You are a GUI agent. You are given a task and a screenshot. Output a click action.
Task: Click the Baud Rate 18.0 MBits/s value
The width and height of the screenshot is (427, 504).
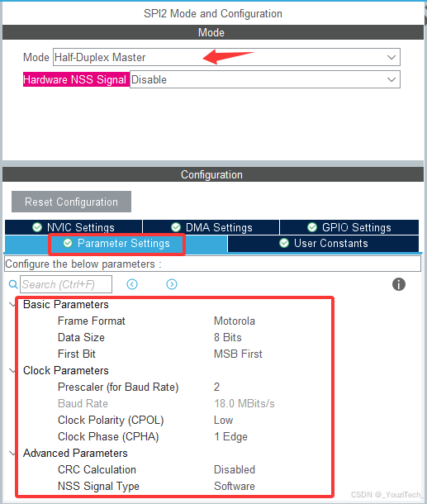[x=244, y=403]
